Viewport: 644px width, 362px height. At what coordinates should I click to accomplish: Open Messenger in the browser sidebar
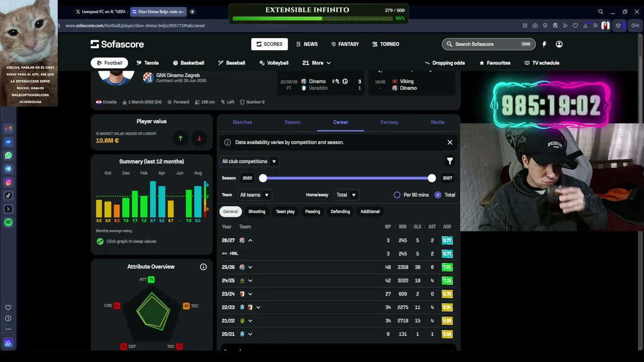(8, 142)
